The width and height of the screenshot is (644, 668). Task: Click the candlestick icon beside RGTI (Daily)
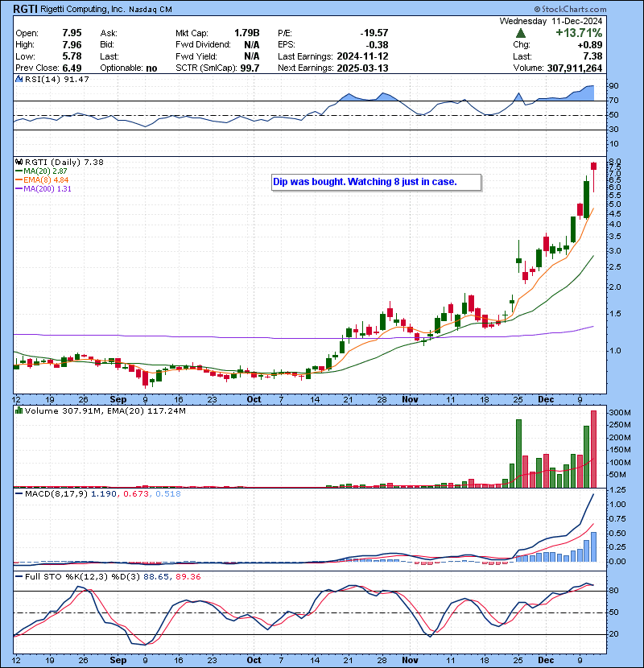coord(18,162)
